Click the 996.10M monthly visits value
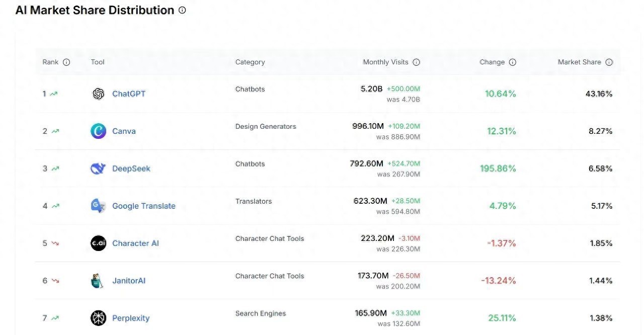 [x=368, y=126]
